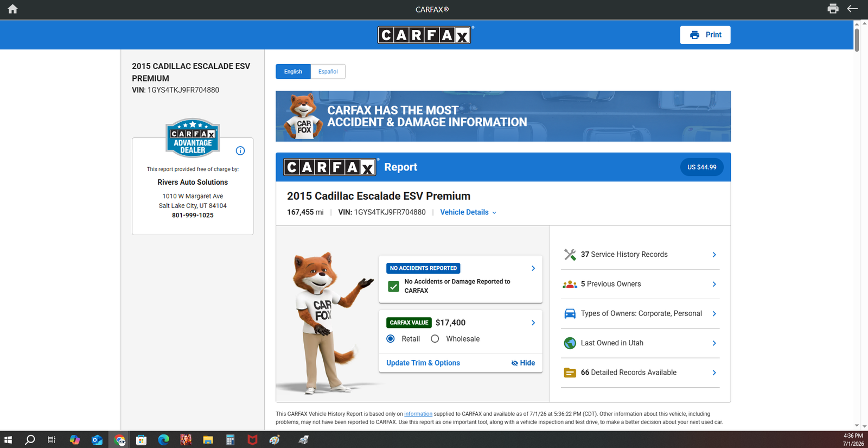This screenshot has width=868, height=448.
Task: Open Update Trim & Options
Action: (x=423, y=363)
